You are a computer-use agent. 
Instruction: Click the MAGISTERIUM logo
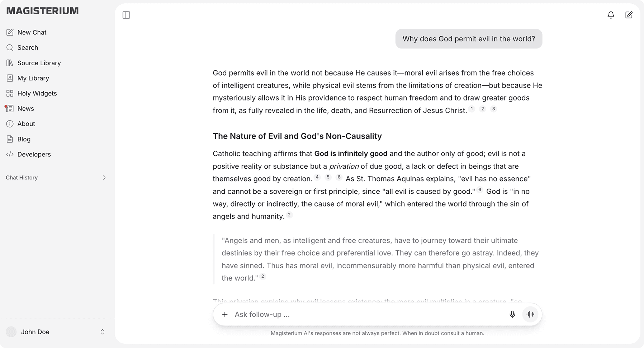coord(42,11)
